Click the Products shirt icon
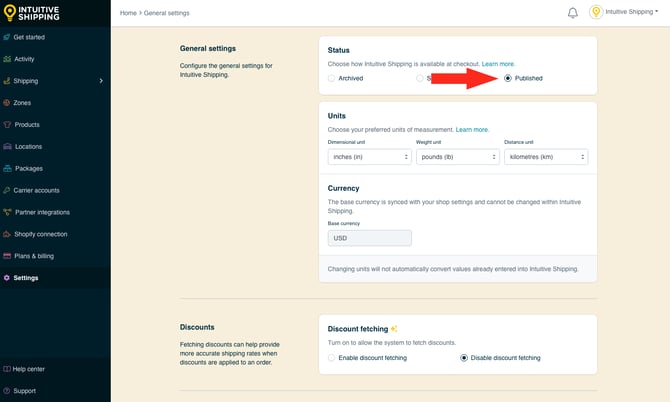 (x=7, y=125)
